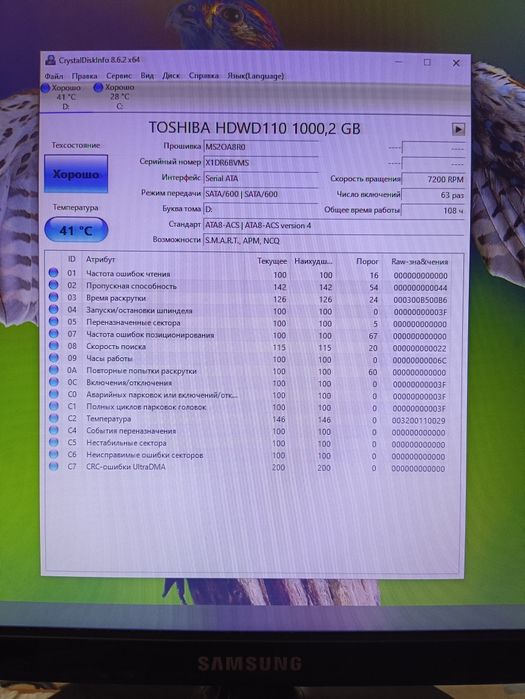Select row Пропускная способность
Screen dimensions: 525x699
(254, 287)
